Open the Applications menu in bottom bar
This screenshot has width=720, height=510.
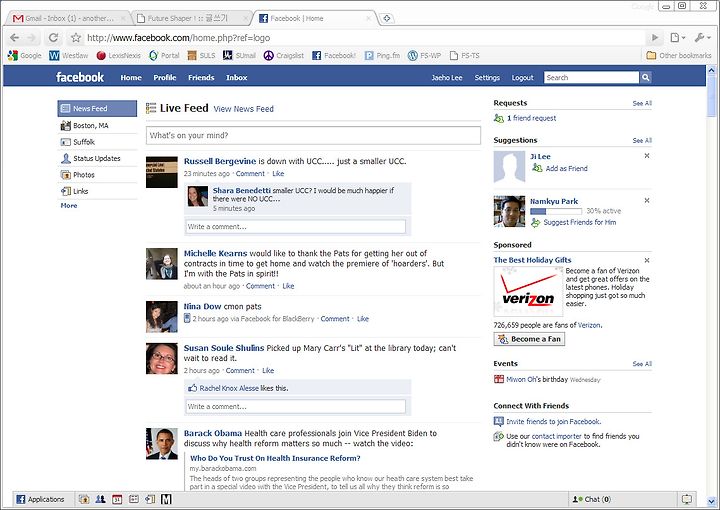click(x=41, y=499)
